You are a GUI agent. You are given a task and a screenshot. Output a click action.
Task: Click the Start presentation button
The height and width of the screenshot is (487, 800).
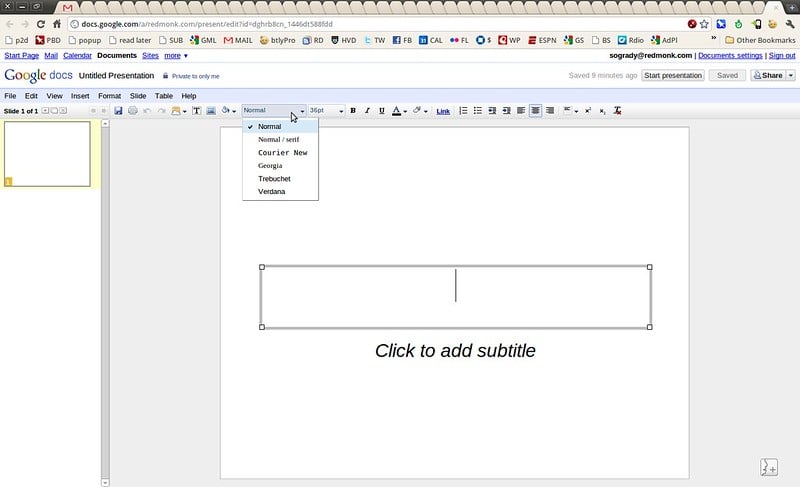pyautogui.click(x=673, y=75)
